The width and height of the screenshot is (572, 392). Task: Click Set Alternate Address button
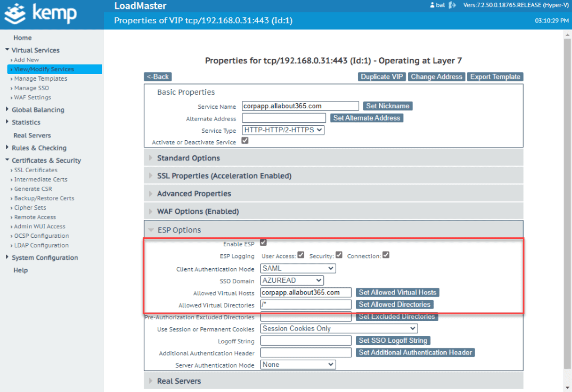click(367, 118)
